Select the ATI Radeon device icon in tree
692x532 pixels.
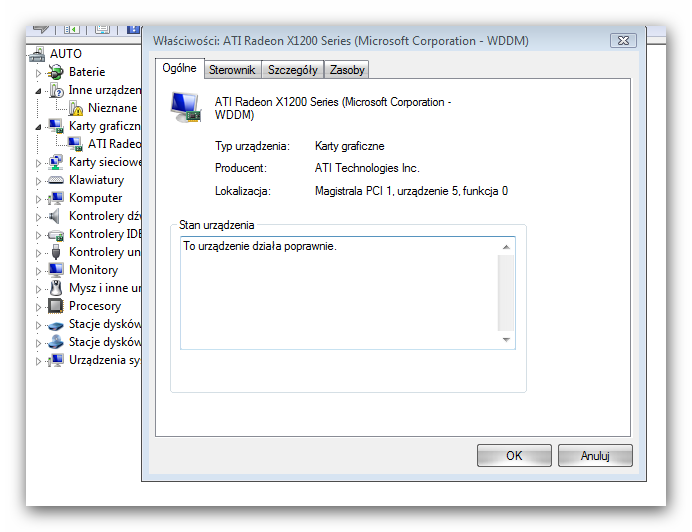click(x=75, y=144)
